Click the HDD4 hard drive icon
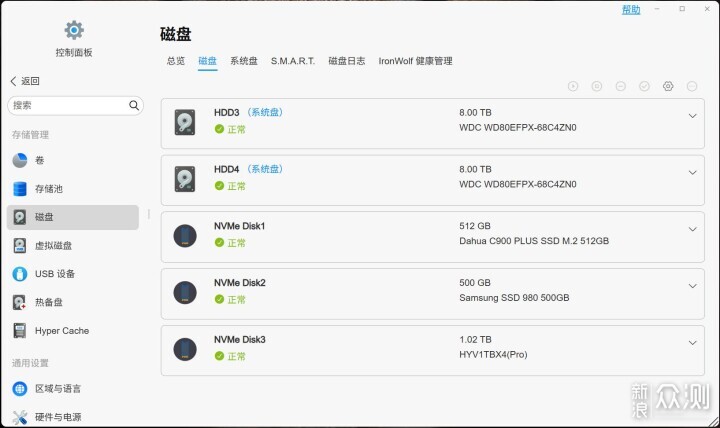 click(185, 179)
